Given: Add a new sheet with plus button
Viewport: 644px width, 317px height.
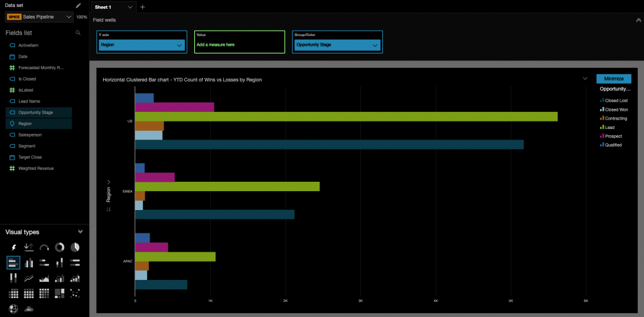Looking at the screenshot, I should click(143, 7).
